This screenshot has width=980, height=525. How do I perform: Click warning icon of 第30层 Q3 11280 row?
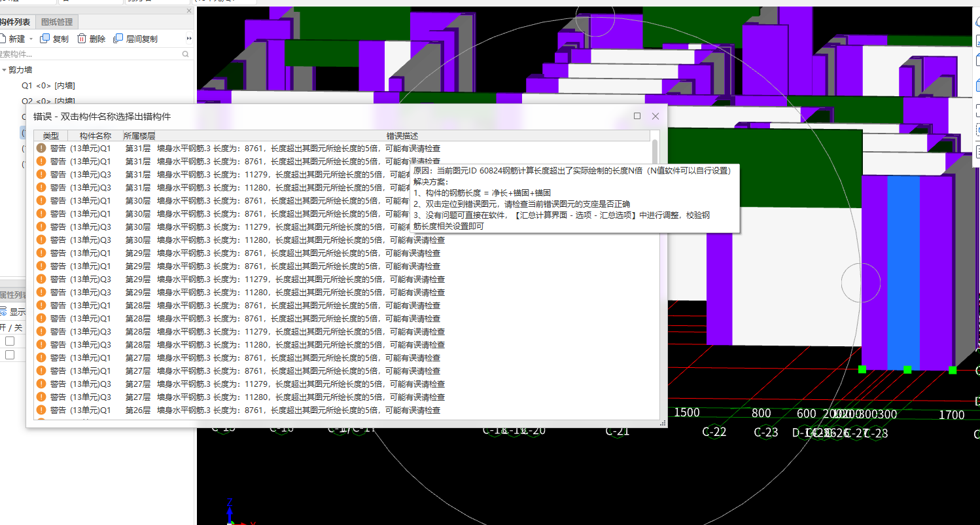41,240
